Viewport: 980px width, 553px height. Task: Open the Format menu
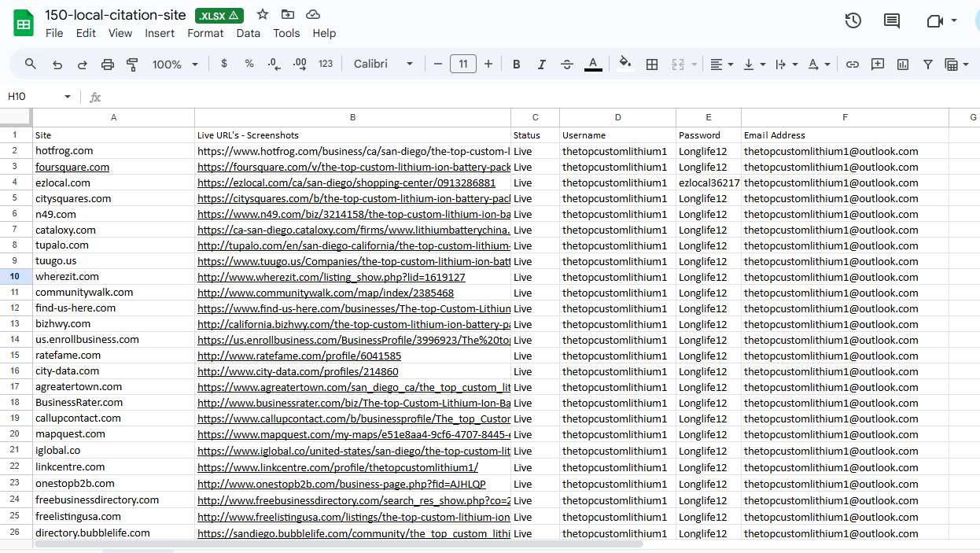(x=205, y=33)
